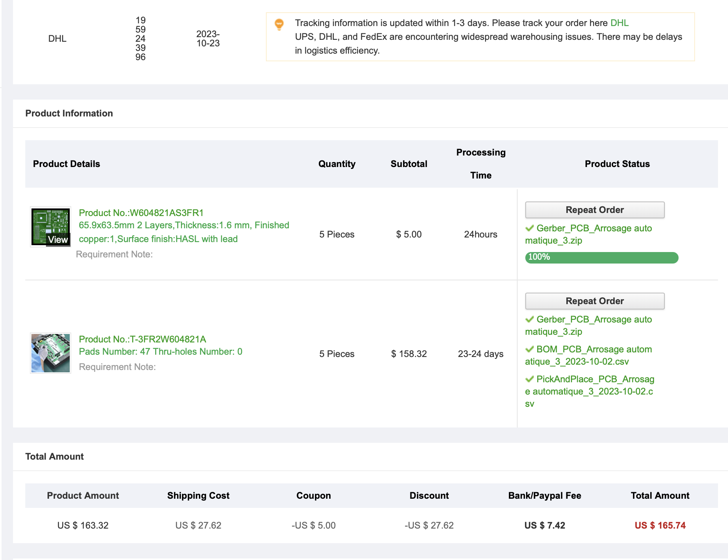Open Product No. T-3FR2W604821A link
The width and height of the screenshot is (728, 560).
click(142, 339)
